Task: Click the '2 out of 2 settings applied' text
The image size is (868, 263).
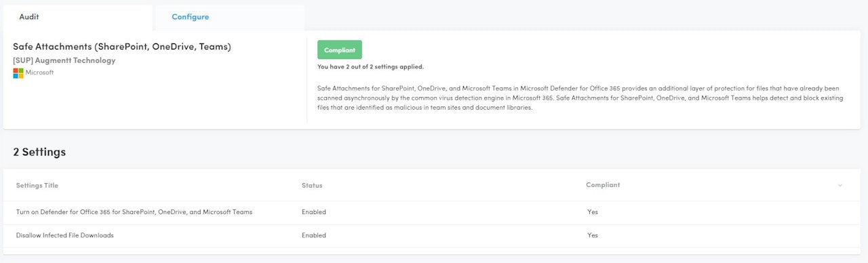Action: (x=370, y=67)
